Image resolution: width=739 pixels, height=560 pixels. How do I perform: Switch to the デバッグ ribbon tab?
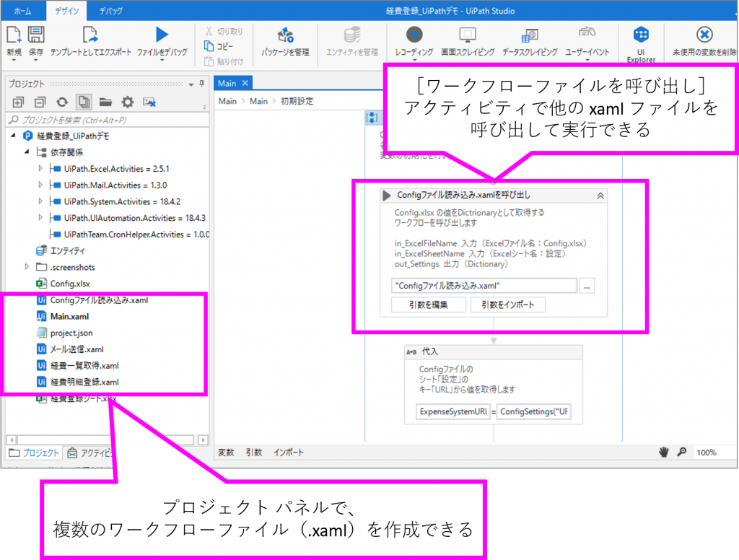(110, 11)
